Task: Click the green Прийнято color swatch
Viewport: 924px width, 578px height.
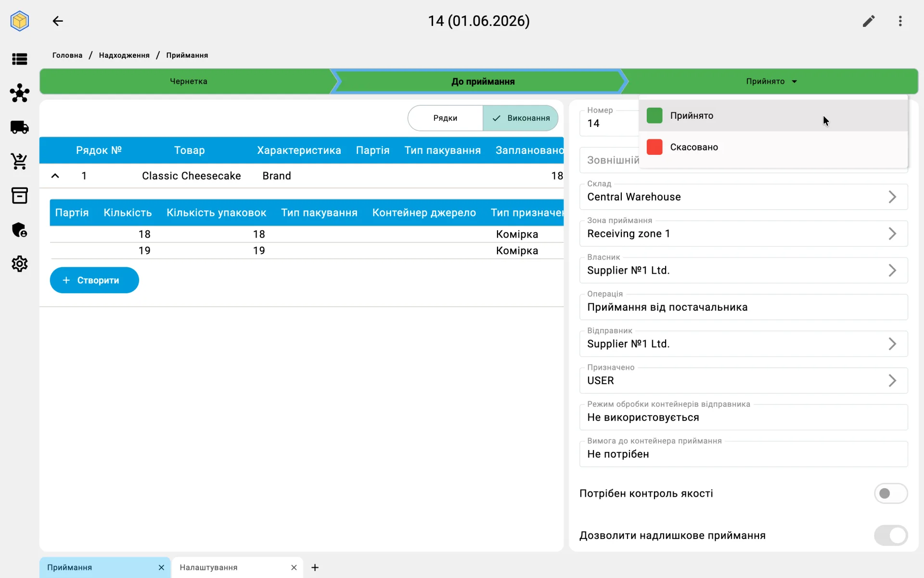Action: coord(654,115)
